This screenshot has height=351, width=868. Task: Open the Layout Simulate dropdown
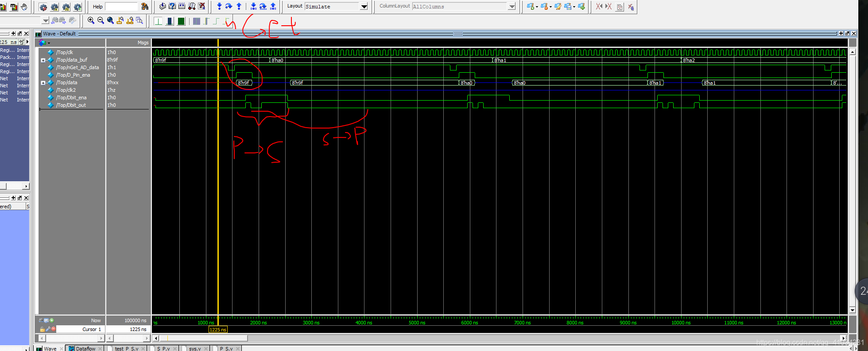click(364, 7)
